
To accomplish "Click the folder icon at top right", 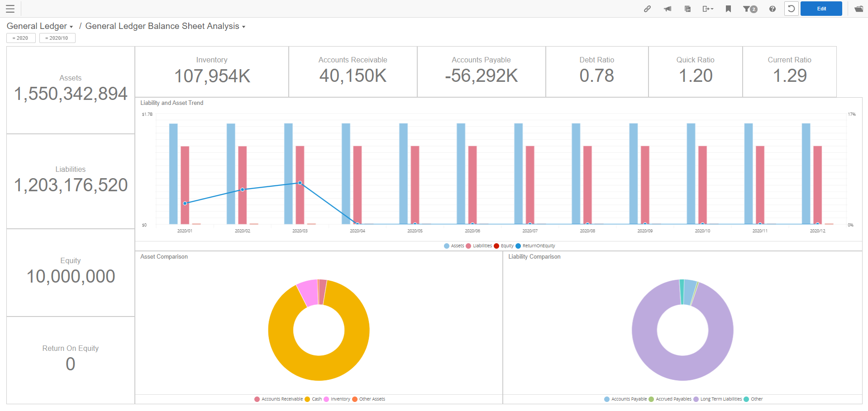I will [858, 9].
